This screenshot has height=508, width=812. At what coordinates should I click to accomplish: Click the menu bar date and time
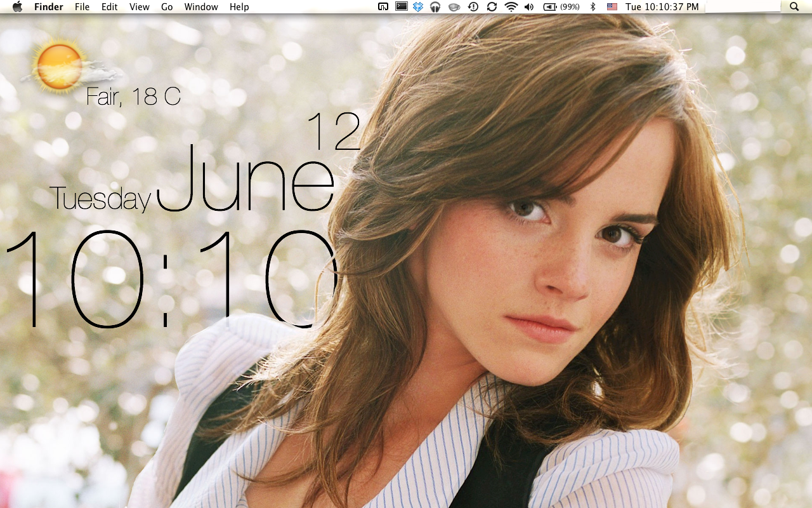662,7
